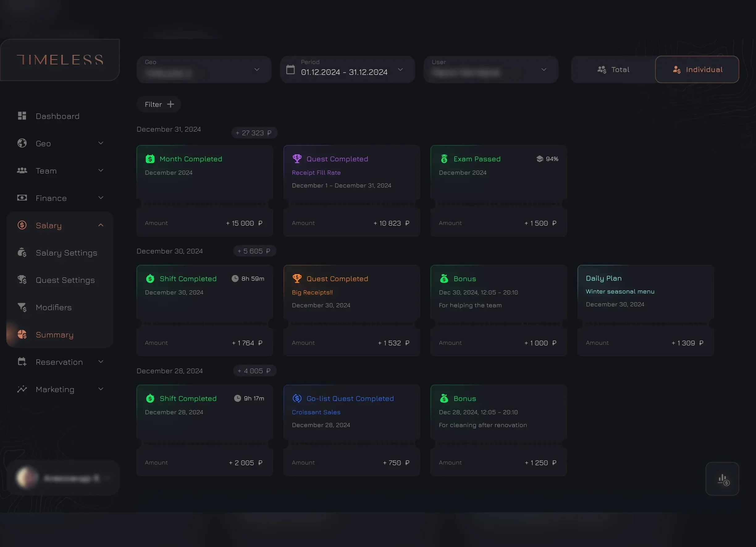
Task: Switch view to Total mode
Action: click(613, 69)
